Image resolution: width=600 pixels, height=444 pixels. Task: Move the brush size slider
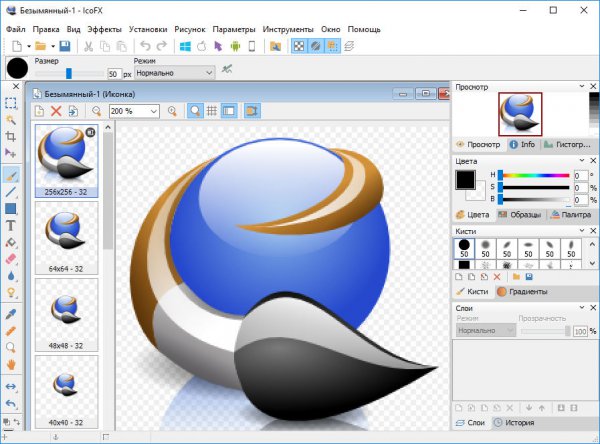(69, 73)
